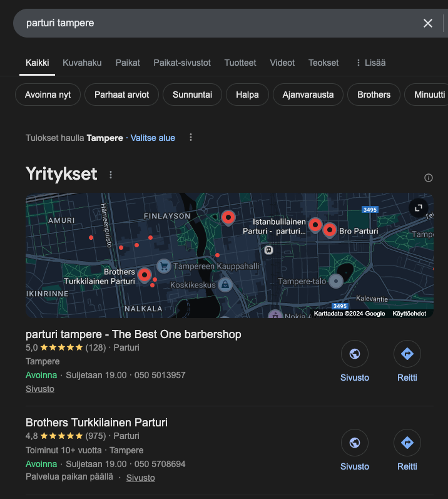Select the Ajanvarausta filter chip

308,95
